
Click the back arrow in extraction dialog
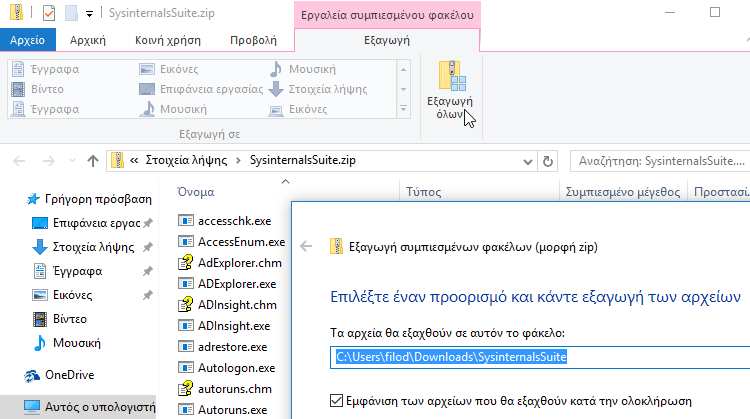(306, 247)
